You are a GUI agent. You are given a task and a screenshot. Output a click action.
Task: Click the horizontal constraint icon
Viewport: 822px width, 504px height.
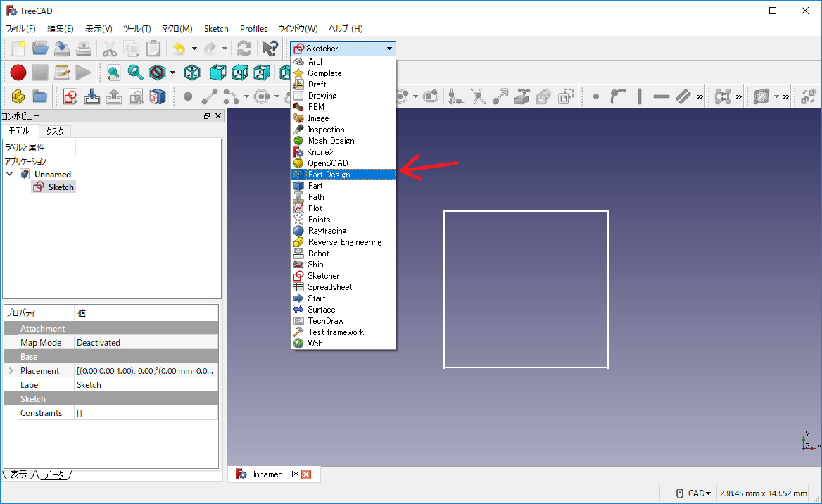tap(662, 96)
